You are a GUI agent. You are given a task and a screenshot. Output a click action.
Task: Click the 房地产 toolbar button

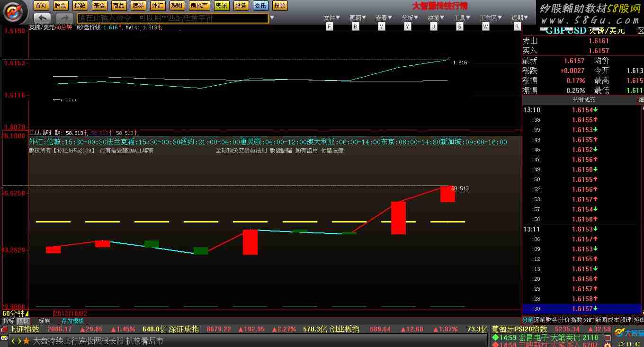pos(199,6)
